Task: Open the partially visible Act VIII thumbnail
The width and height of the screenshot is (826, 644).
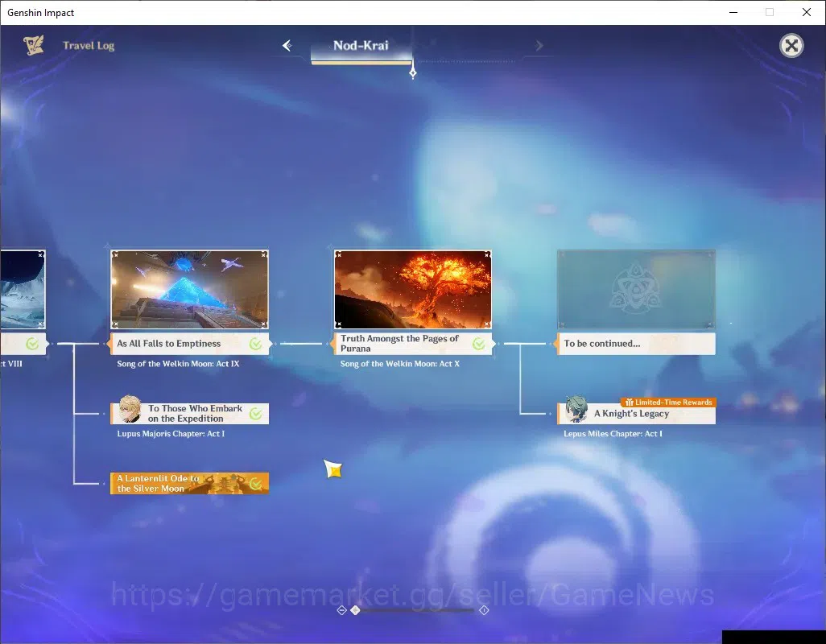Action: [23, 289]
